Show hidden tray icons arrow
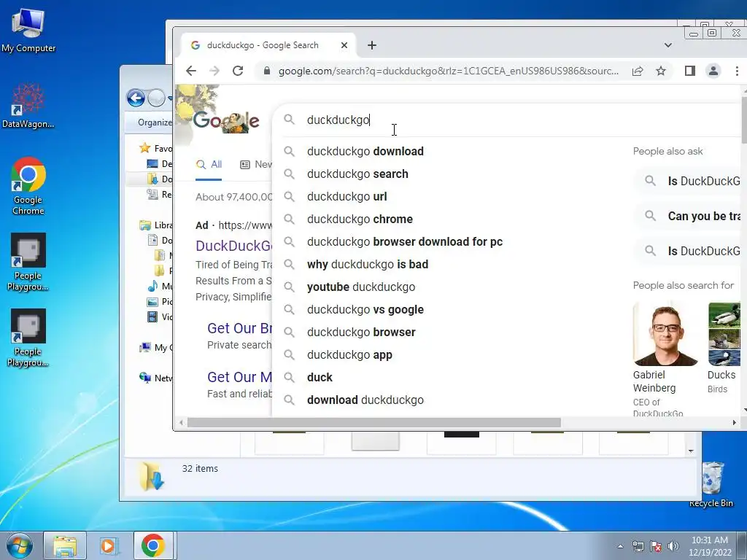747x560 pixels. click(620, 546)
